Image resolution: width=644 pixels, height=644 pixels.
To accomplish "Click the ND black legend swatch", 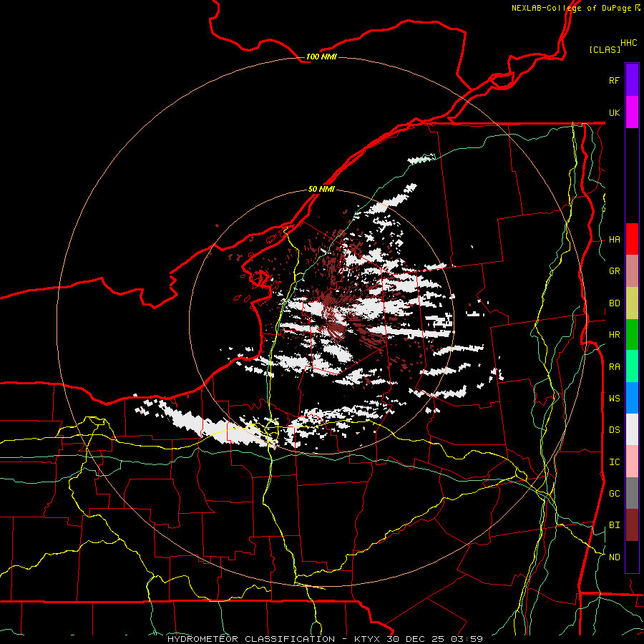I will tap(632, 557).
